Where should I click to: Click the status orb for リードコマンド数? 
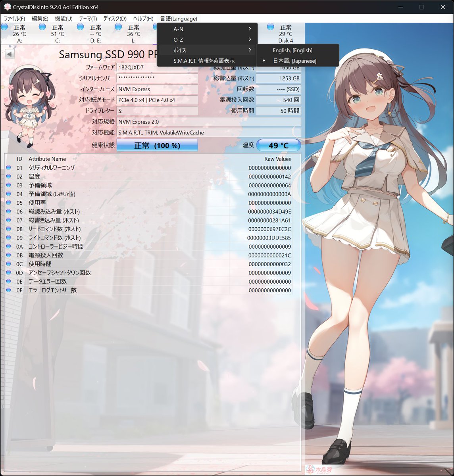click(x=9, y=229)
